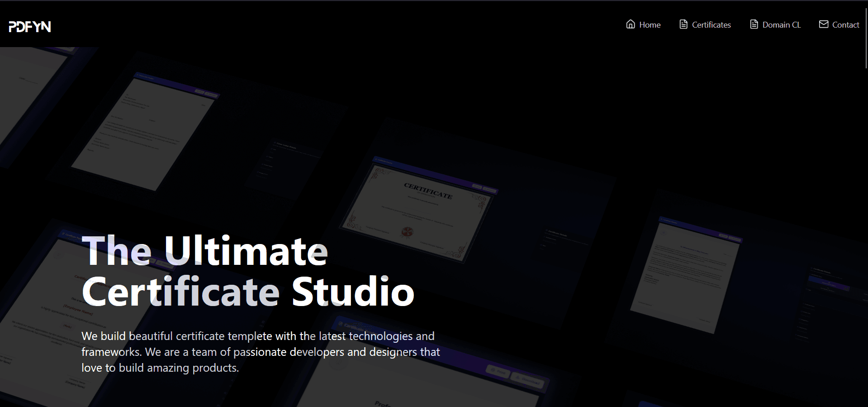Click the file icon beside Domain CL

click(754, 24)
